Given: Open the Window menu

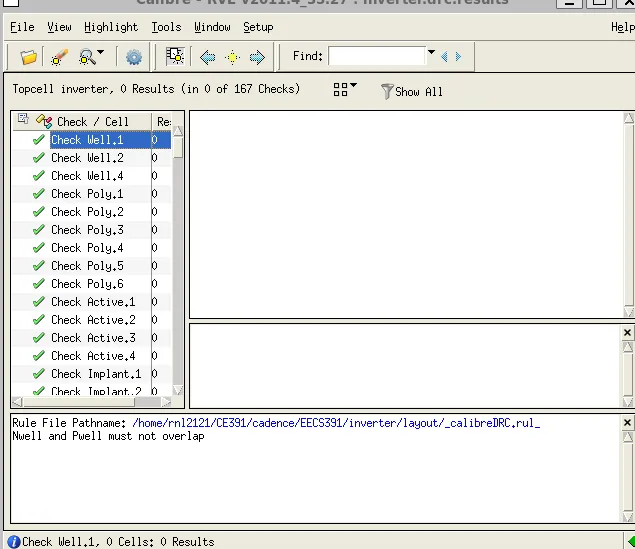Looking at the screenshot, I should [212, 27].
